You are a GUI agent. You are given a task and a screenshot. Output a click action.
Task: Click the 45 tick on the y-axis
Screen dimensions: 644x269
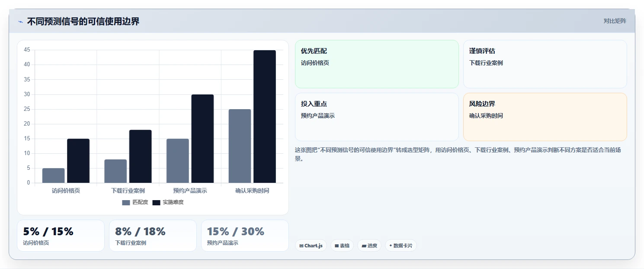[x=27, y=50]
